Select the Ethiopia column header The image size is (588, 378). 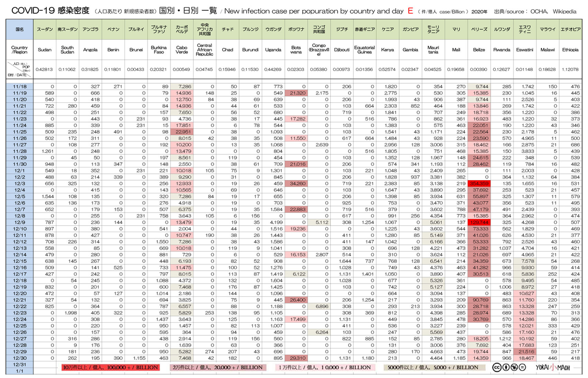(570, 50)
